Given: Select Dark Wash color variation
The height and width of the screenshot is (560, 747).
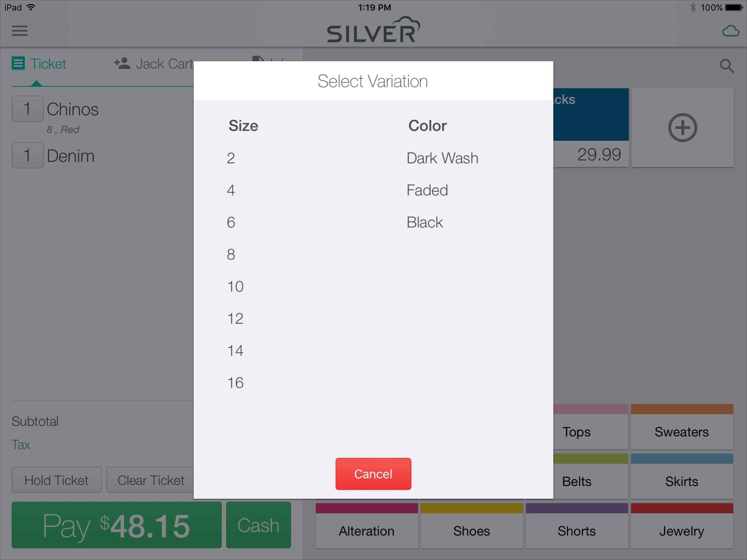Looking at the screenshot, I should click(x=442, y=157).
